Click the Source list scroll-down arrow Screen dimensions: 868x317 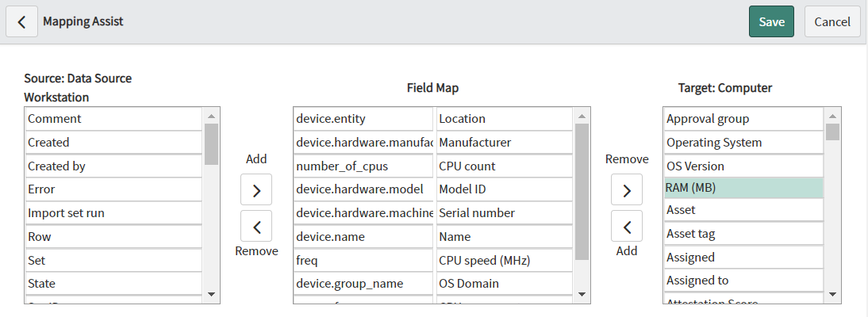pyautogui.click(x=211, y=294)
